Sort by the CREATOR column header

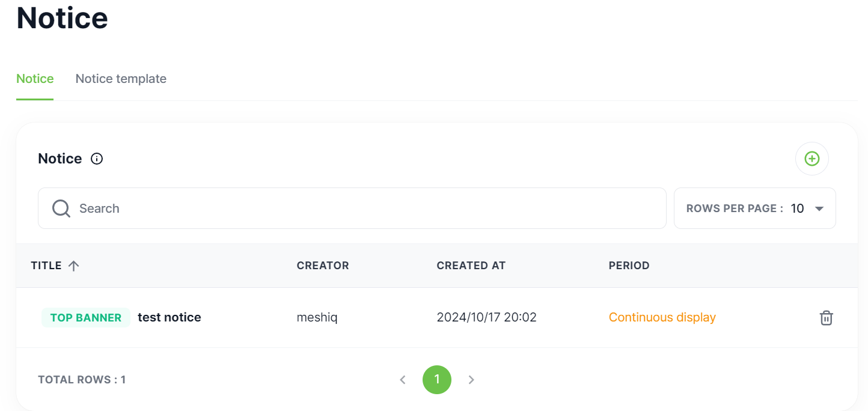323,266
